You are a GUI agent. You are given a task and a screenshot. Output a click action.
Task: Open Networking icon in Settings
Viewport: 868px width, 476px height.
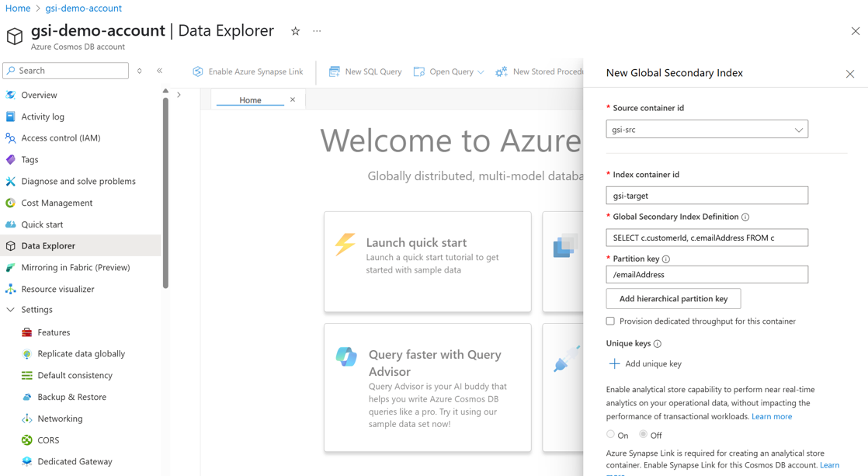point(26,419)
